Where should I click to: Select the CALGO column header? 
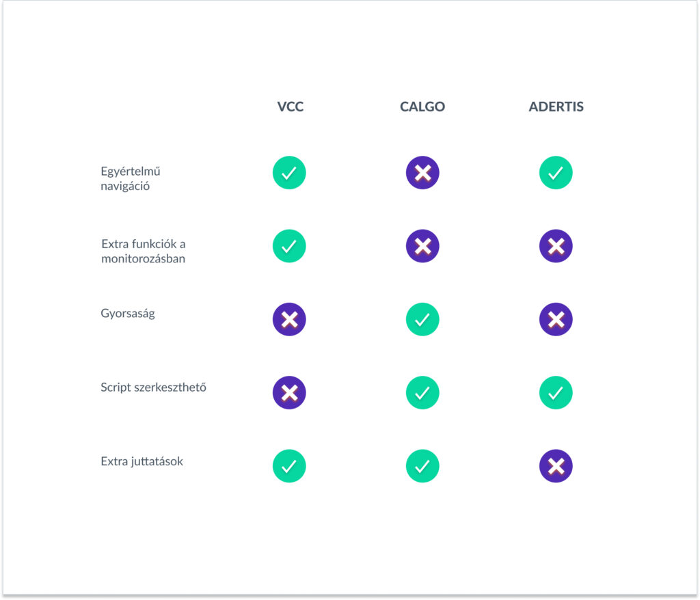click(x=422, y=107)
